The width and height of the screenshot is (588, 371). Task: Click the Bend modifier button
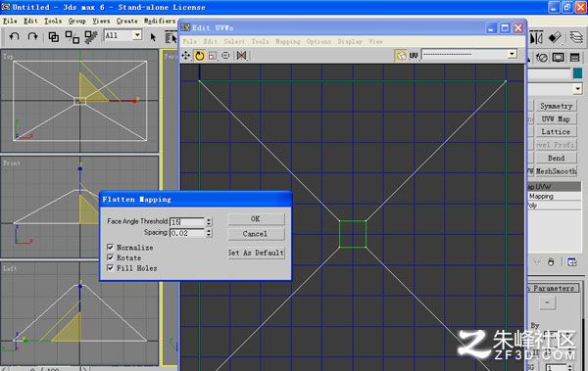click(556, 158)
